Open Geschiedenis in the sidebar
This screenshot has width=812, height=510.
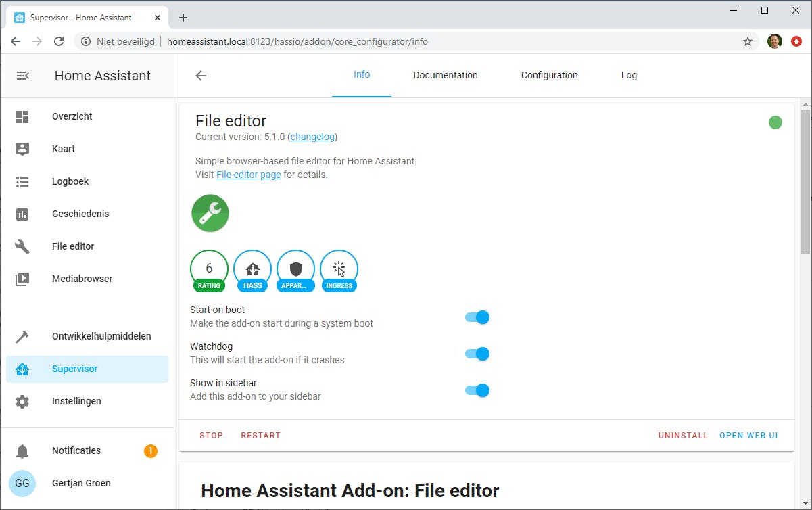pos(87,214)
